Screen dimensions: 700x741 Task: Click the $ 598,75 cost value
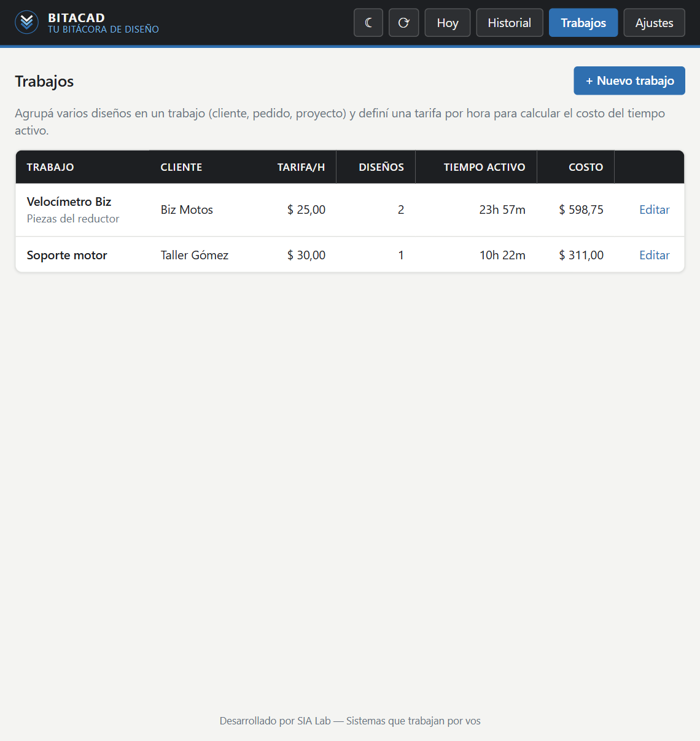click(x=581, y=210)
